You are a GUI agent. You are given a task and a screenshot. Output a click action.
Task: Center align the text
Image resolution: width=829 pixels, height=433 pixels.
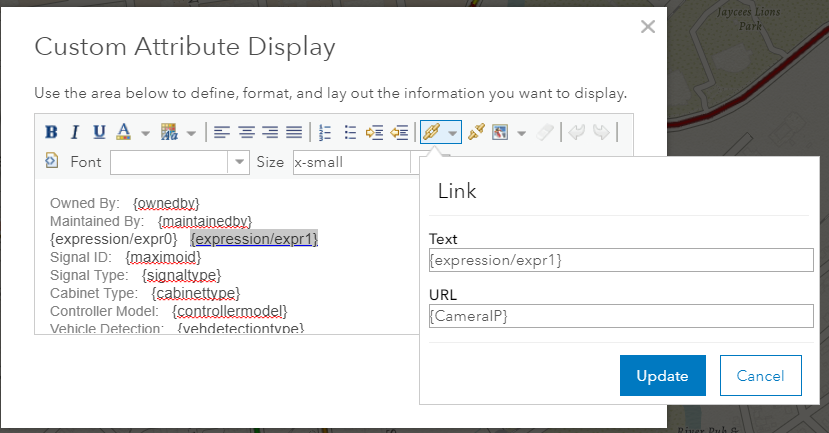245,132
